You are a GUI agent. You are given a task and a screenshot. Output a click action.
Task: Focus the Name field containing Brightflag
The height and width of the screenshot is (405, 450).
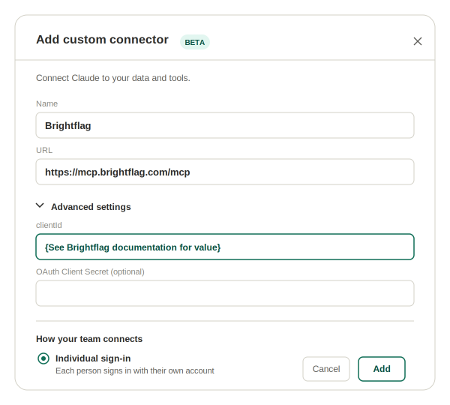[225, 125]
